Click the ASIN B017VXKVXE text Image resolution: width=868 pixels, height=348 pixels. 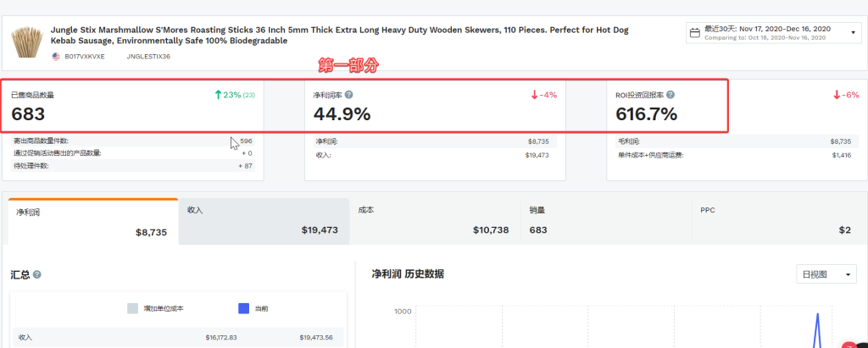point(85,57)
